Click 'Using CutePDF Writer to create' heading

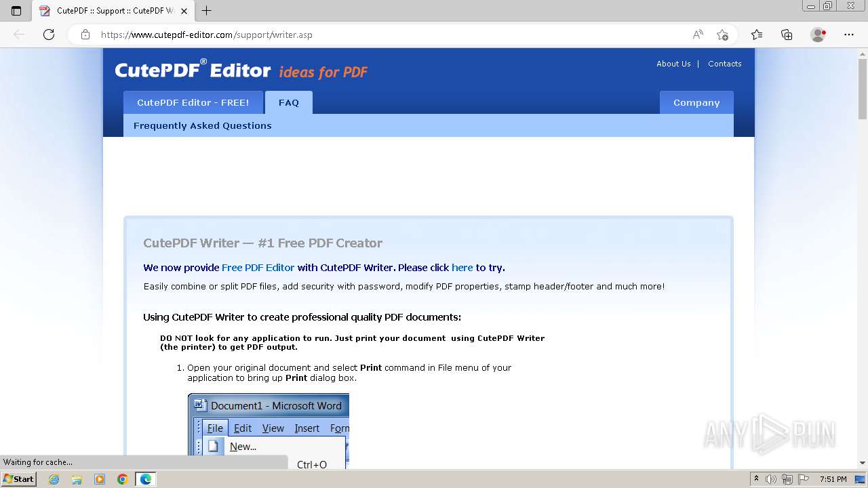[x=302, y=317]
